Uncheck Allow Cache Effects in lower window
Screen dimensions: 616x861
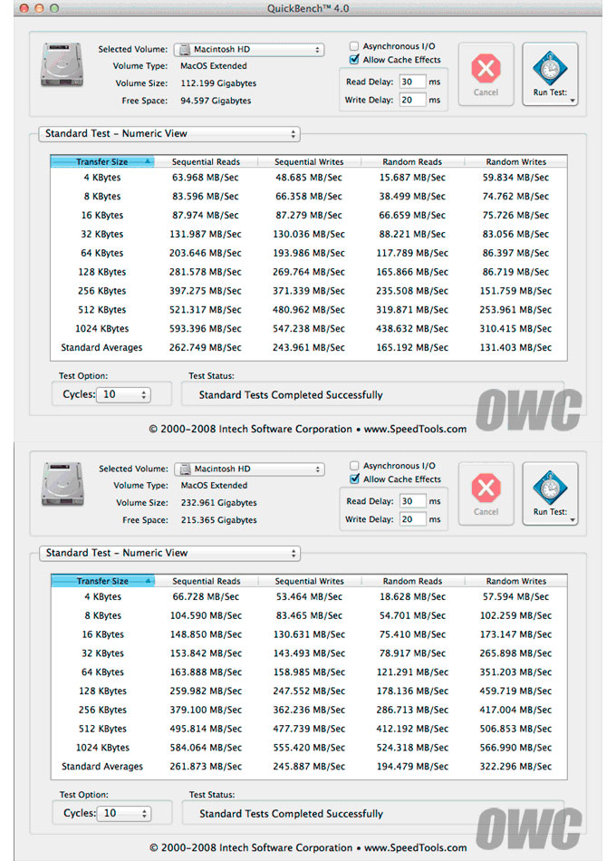click(x=355, y=479)
